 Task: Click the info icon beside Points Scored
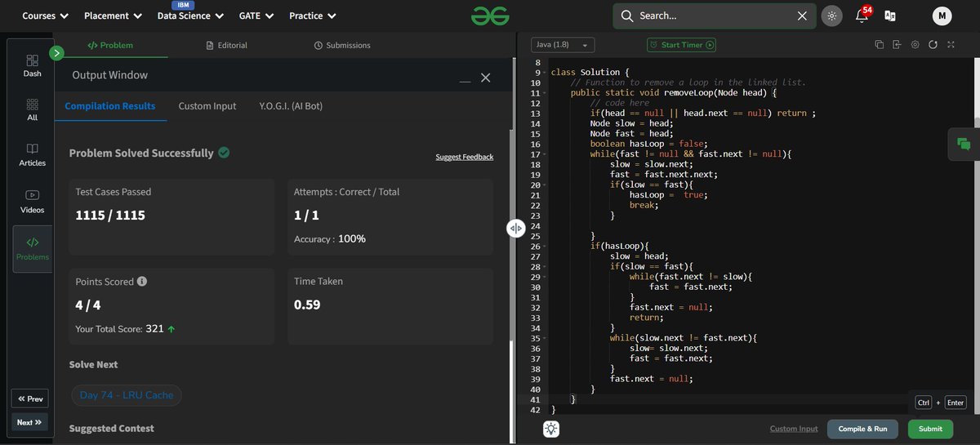tap(142, 282)
